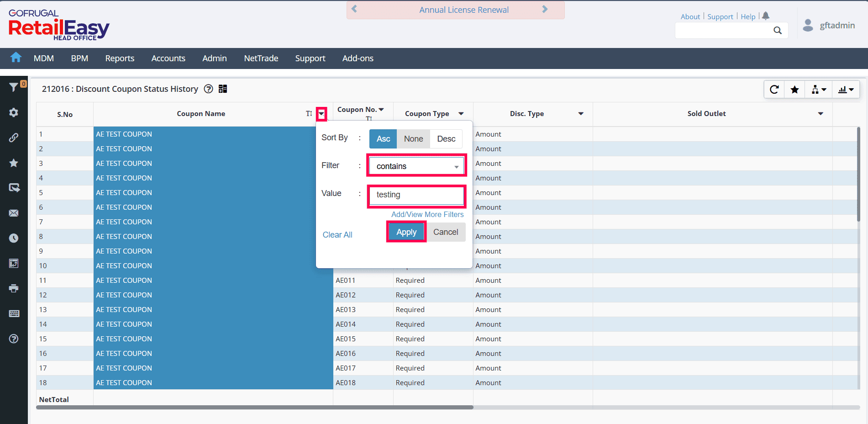Set sort order to Asc
868x424 pixels.
[x=383, y=139]
